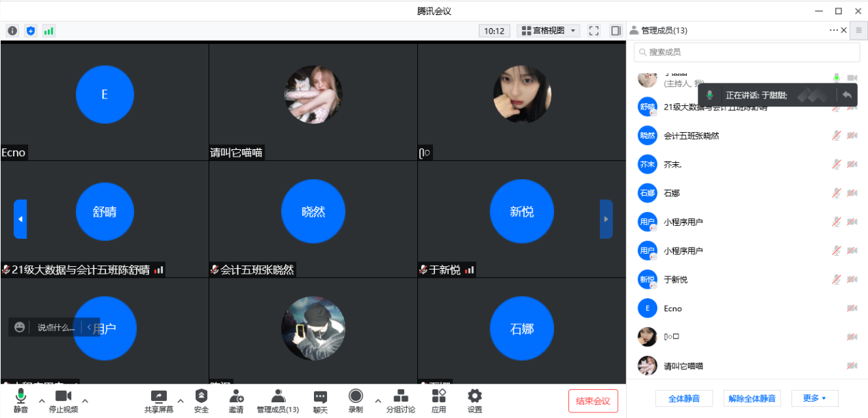Open 管理成员(13) in the bottom toolbar

point(278,400)
